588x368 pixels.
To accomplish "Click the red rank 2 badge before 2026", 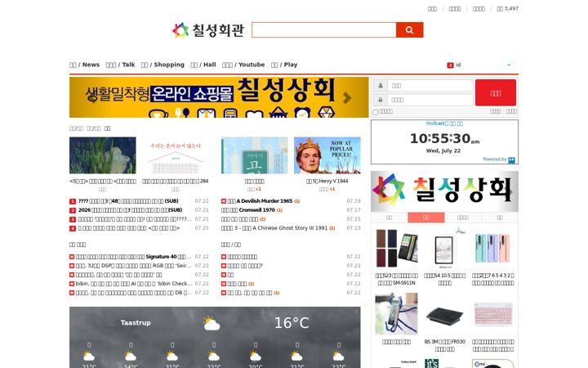I will point(73,211).
